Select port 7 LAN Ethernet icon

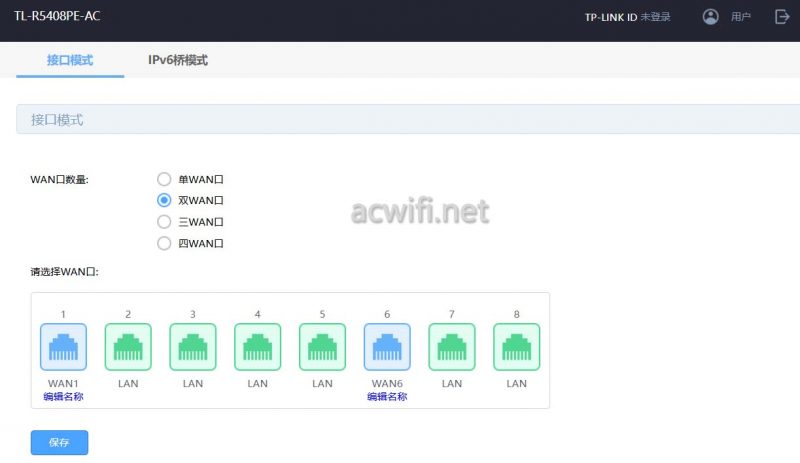coord(452,347)
